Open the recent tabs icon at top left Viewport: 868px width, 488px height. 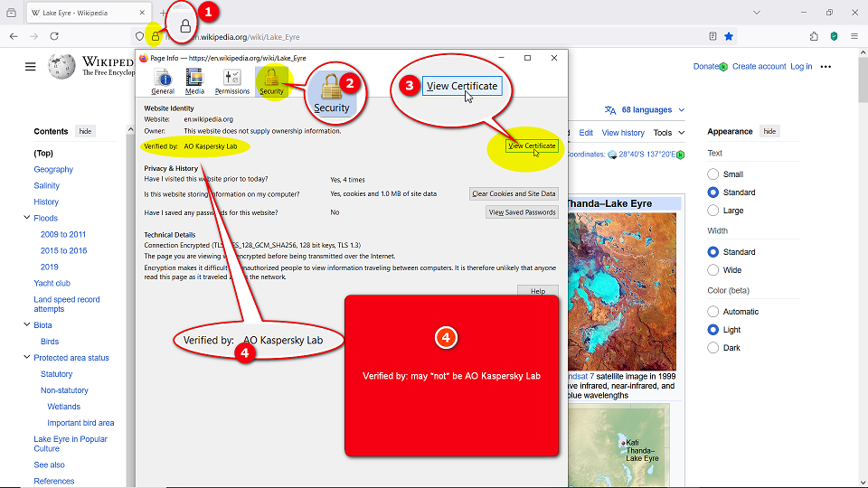coord(11,13)
